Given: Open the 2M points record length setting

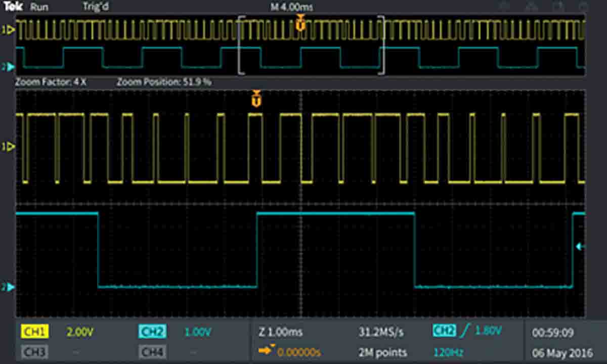Looking at the screenshot, I should [x=381, y=351].
